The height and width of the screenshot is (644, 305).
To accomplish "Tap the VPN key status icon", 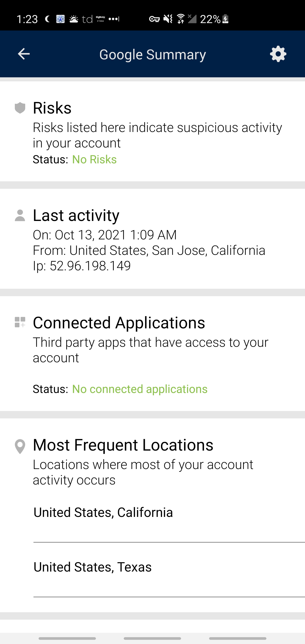I will click(154, 19).
